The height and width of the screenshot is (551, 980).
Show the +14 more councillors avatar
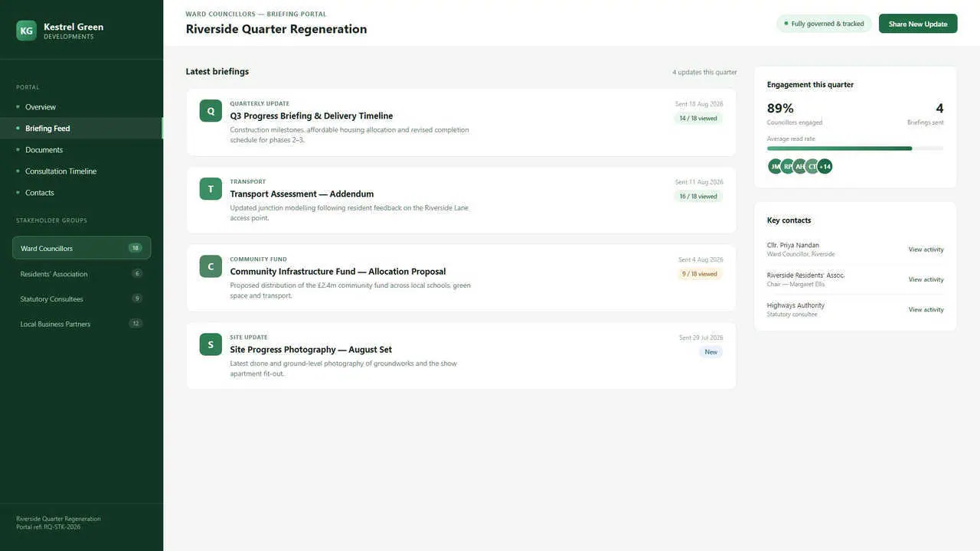(x=825, y=166)
